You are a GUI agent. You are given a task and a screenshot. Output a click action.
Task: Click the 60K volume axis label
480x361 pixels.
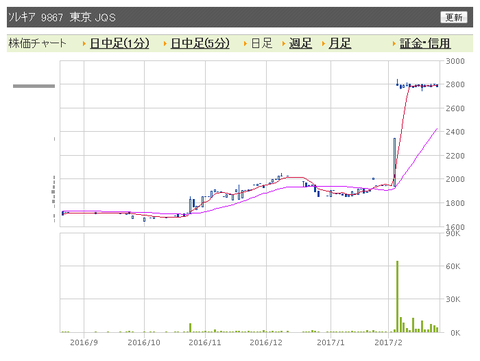[453, 266]
